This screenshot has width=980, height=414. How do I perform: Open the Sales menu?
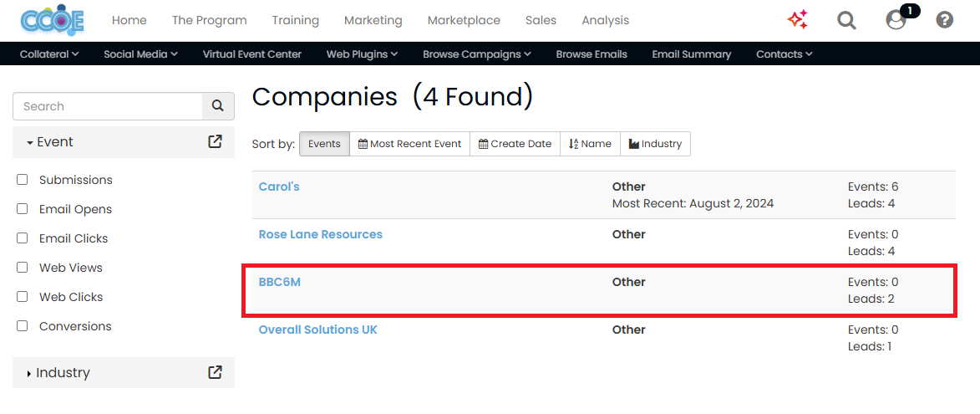[x=541, y=21]
